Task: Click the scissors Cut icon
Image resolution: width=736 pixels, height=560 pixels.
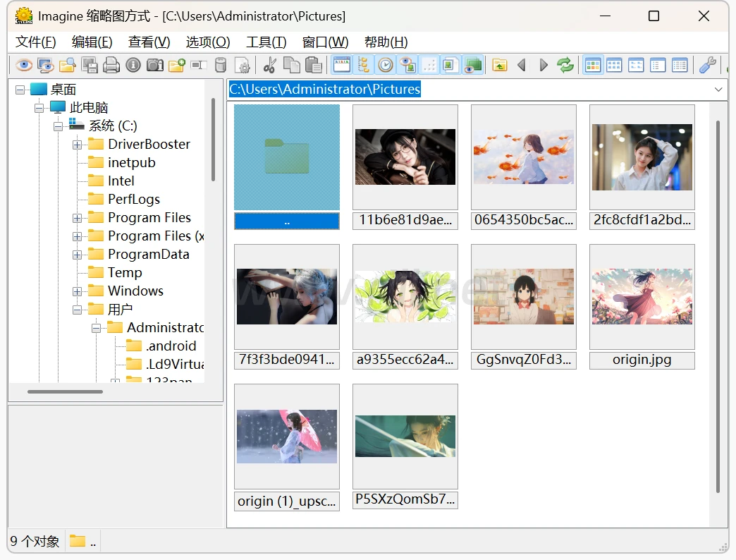Action: (x=269, y=66)
